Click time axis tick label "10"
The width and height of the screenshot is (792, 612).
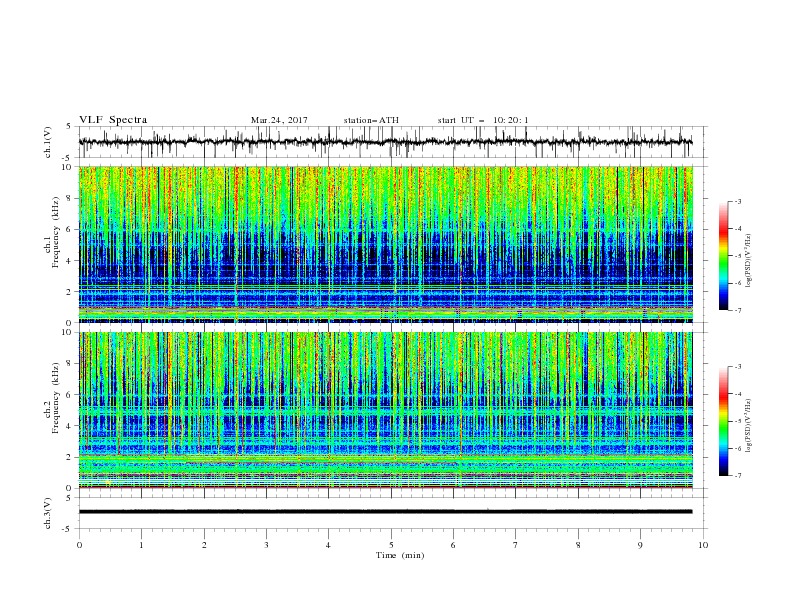703,545
